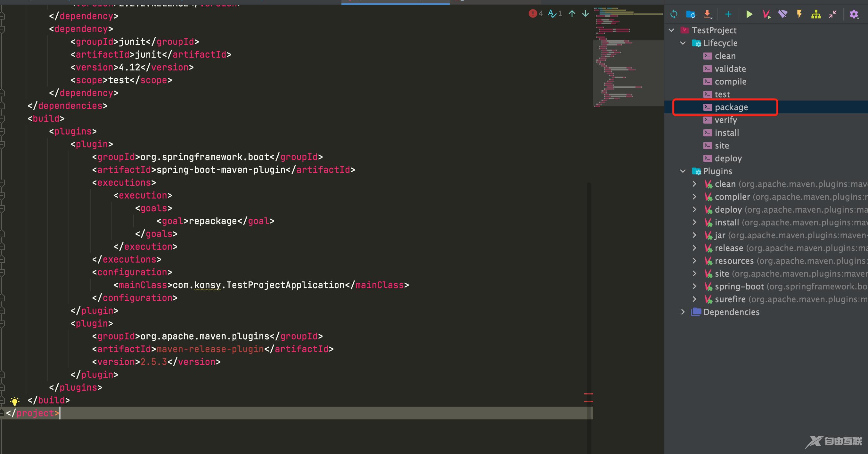Click the Reload All Maven Projects icon

pyautogui.click(x=674, y=14)
